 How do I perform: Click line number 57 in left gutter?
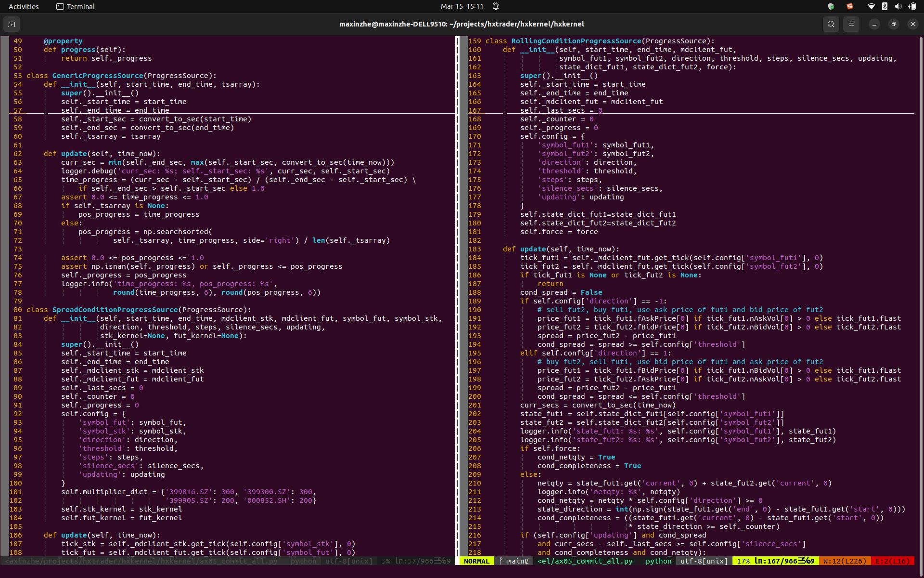click(x=17, y=110)
